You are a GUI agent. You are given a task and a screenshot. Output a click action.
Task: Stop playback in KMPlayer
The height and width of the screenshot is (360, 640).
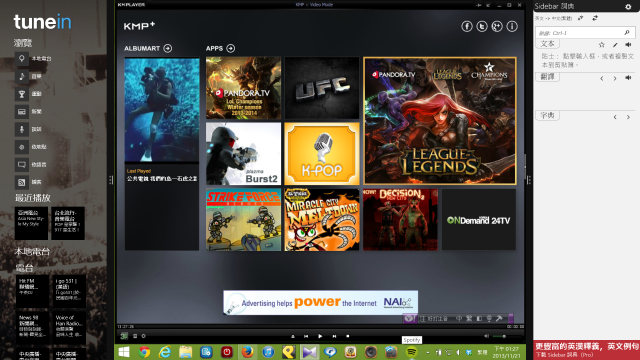[348, 336]
